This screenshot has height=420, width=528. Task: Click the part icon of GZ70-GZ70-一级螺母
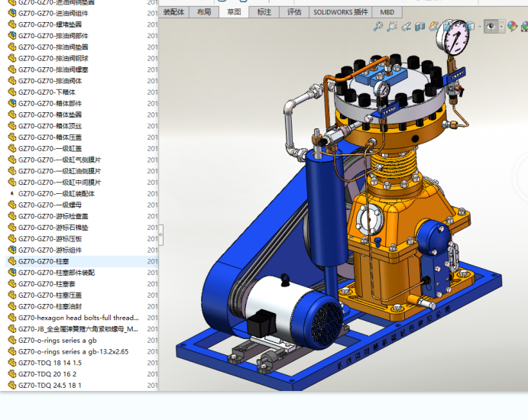pos(12,205)
